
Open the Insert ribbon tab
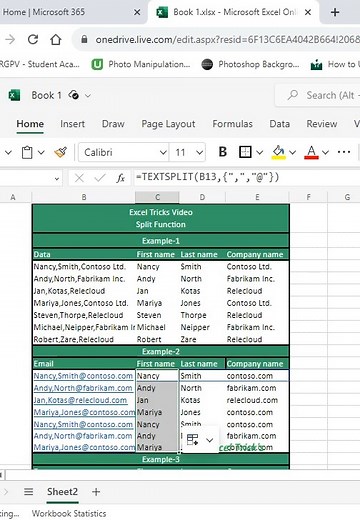point(72,124)
